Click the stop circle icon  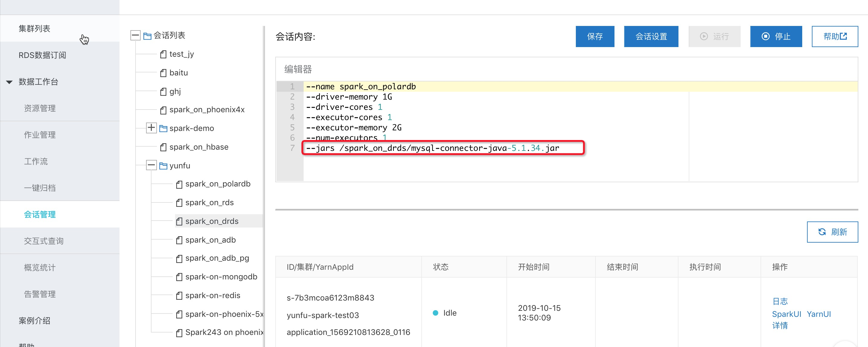point(766,37)
